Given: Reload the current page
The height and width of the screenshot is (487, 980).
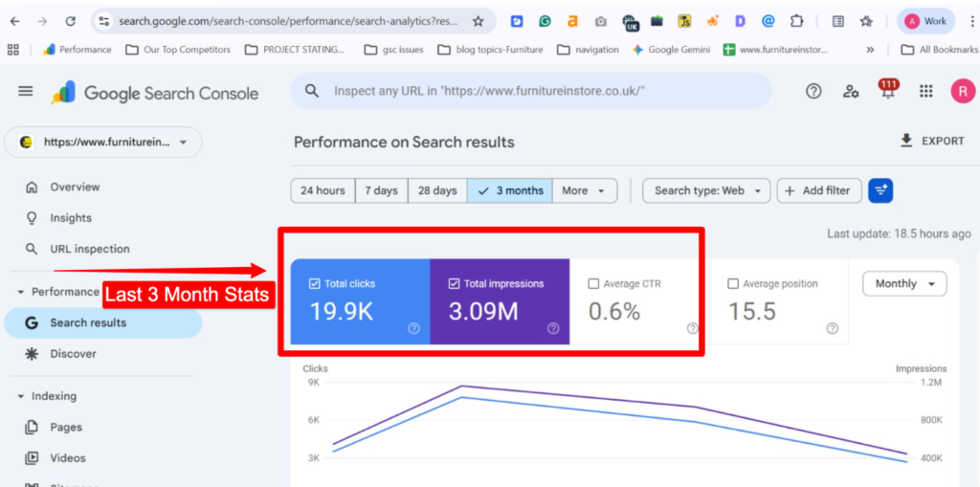Looking at the screenshot, I should point(71,21).
